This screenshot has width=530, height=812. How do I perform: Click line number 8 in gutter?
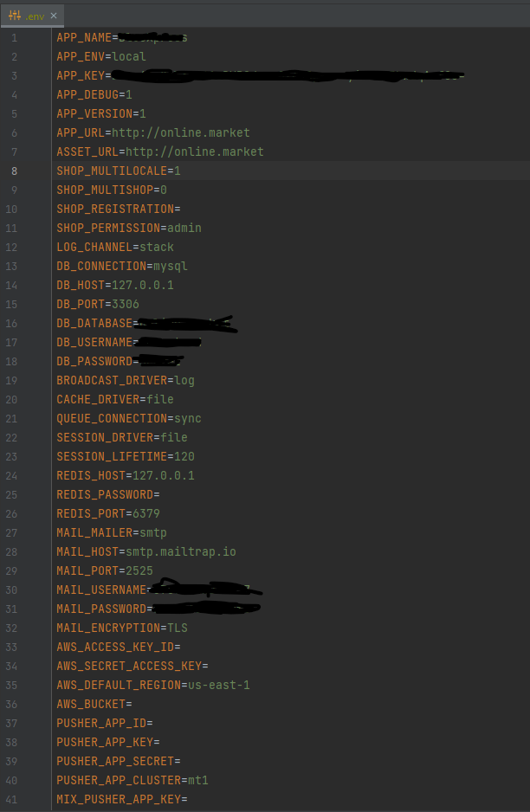(14, 171)
